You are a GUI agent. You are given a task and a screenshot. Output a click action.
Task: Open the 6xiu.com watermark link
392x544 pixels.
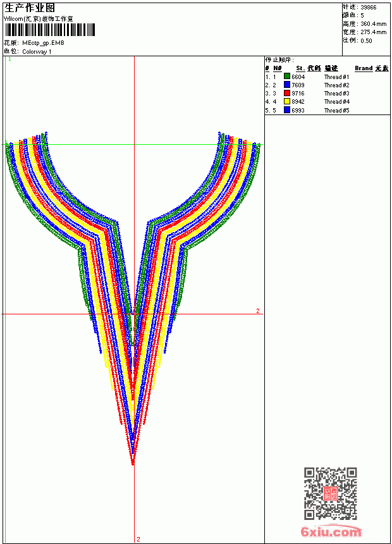tap(331, 531)
